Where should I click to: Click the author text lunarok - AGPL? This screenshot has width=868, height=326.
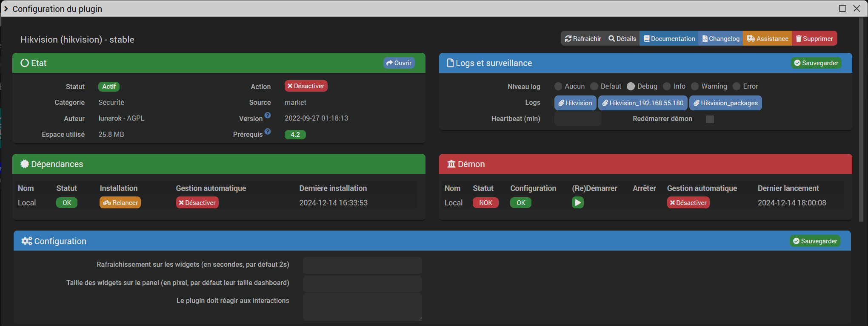tap(121, 118)
